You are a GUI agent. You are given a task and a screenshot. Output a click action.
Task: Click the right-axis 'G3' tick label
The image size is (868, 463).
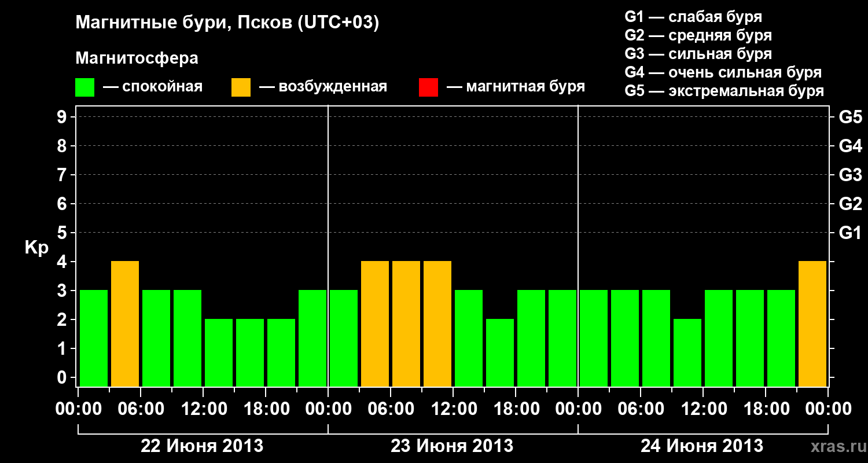point(850,175)
